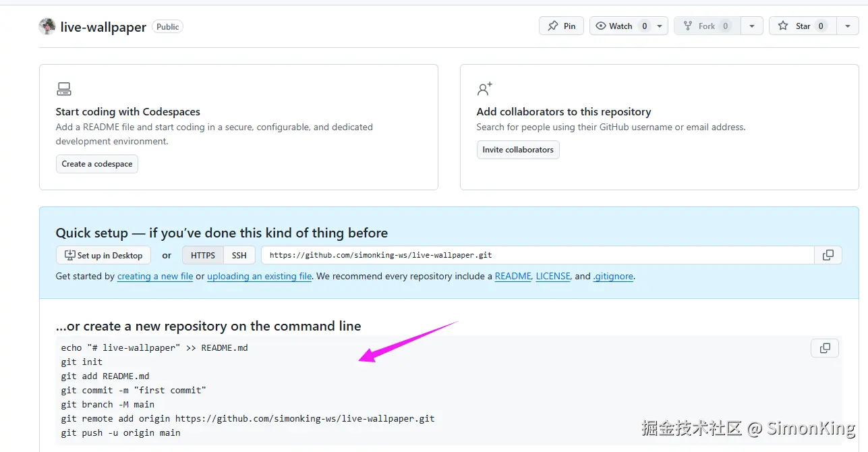Click the repository owner avatar icon

pos(47,27)
